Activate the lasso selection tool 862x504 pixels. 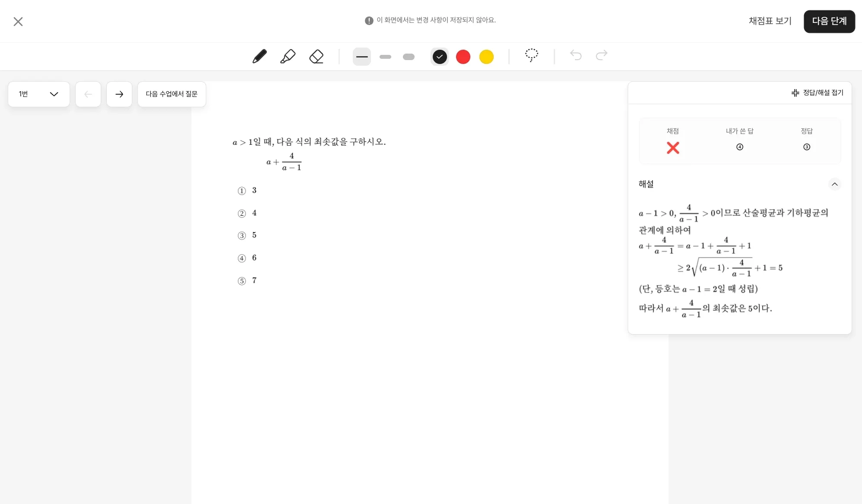coord(531,55)
